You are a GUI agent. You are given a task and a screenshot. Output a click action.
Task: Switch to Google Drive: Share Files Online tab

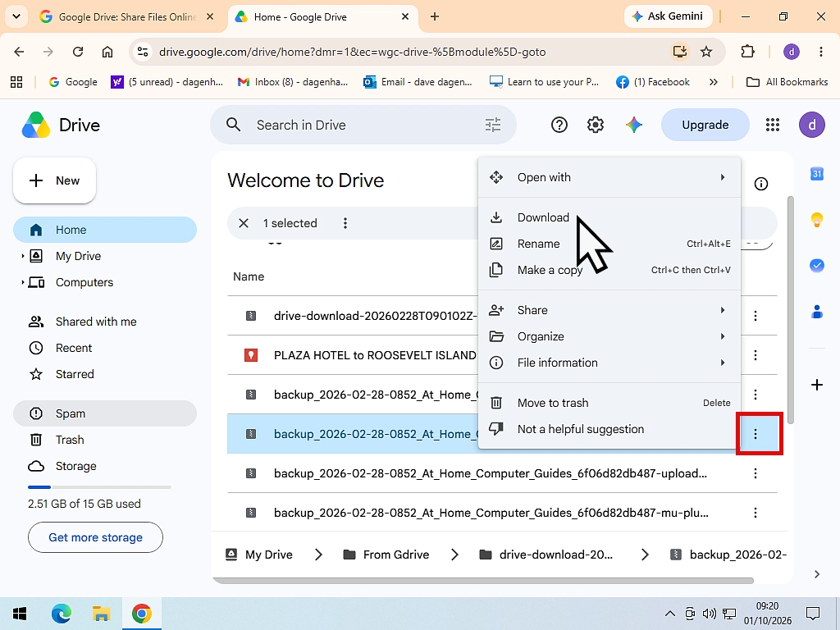[x=127, y=16]
